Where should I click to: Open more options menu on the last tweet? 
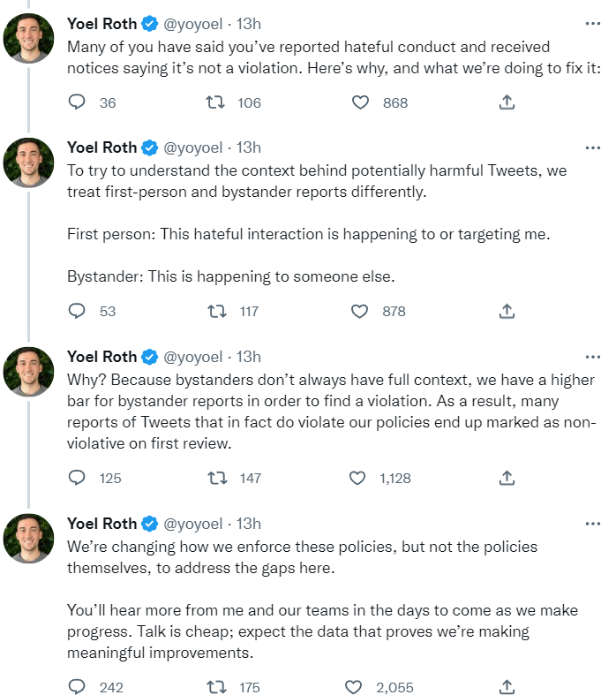pos(592,523)
